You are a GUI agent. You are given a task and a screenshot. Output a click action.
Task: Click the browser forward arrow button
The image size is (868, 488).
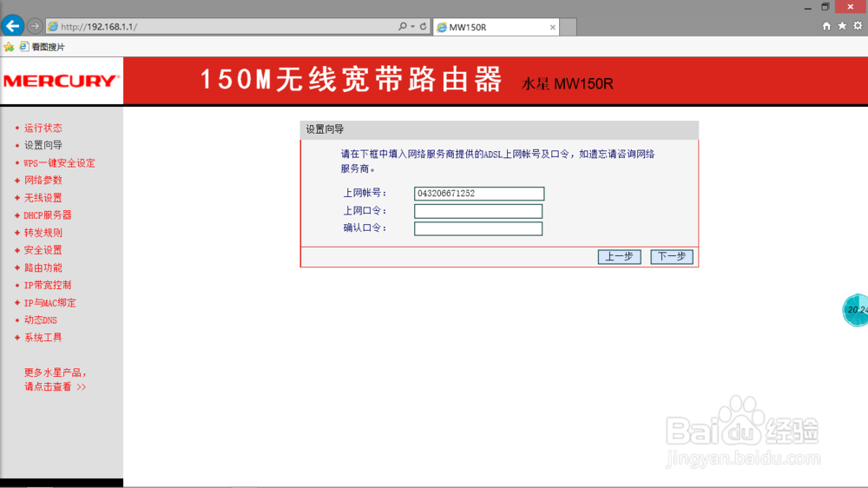point(35,26)
